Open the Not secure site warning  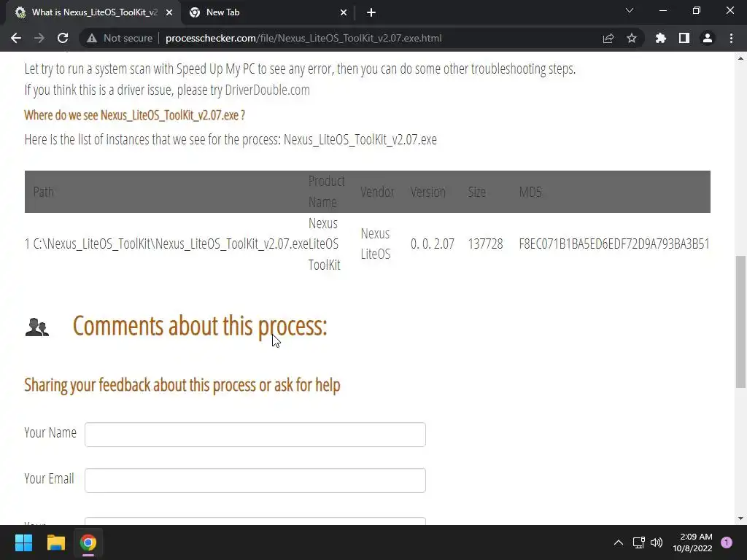tap(120, 38)
